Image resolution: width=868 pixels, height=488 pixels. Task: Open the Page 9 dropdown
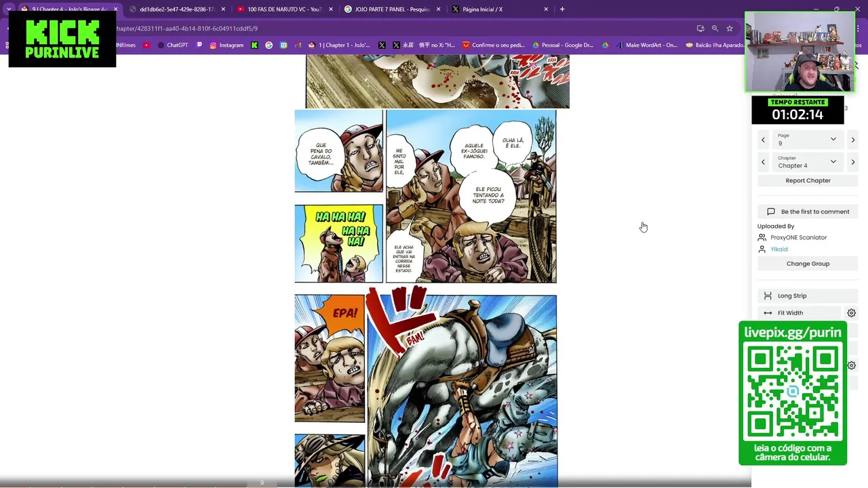(x=808, y=140)
